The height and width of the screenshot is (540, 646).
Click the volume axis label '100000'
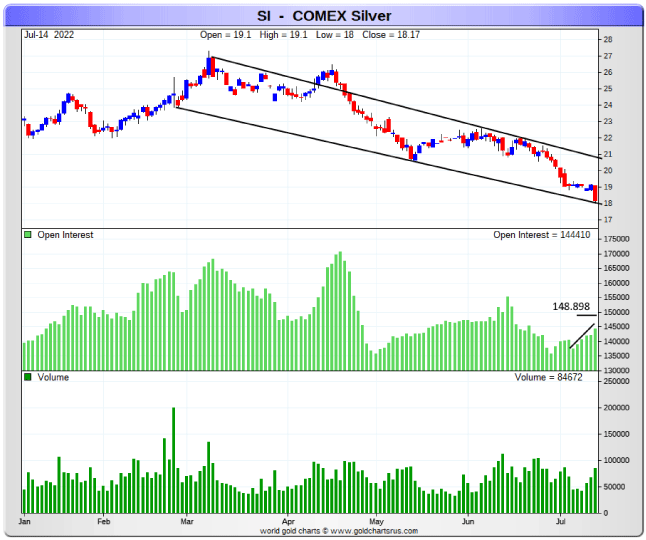click(616, 461)
